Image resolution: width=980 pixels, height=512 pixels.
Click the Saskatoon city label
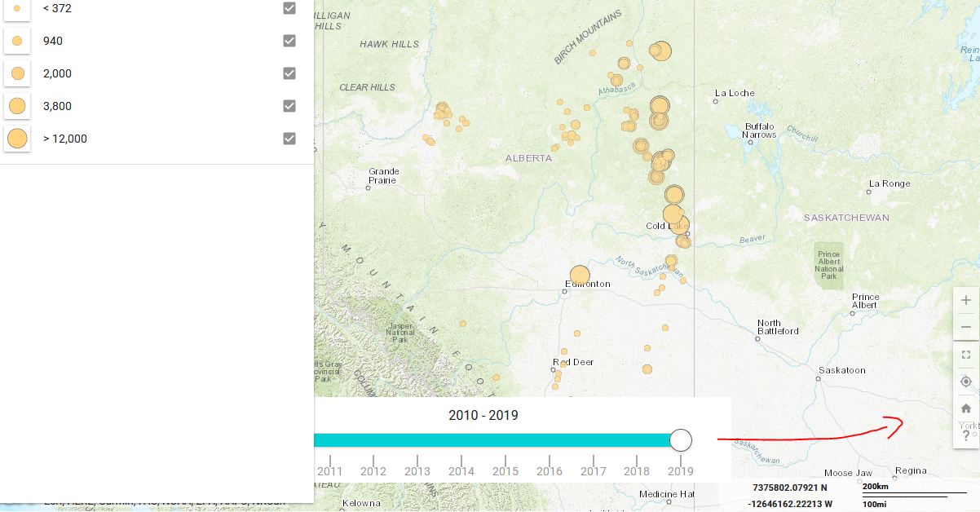tap(842, 370)
